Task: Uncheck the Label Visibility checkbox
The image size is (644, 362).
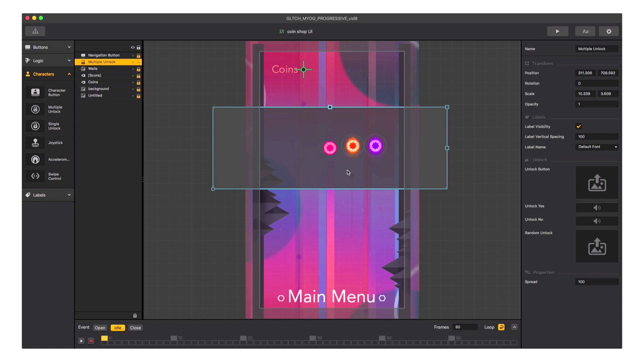Action: point(579,127)
